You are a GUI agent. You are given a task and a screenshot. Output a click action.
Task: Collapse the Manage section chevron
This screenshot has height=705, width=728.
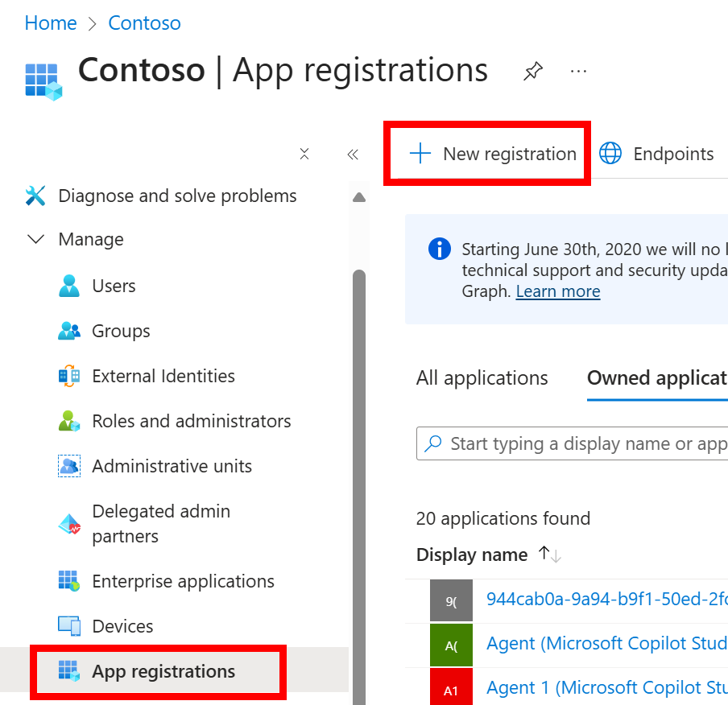pos(35,239)
